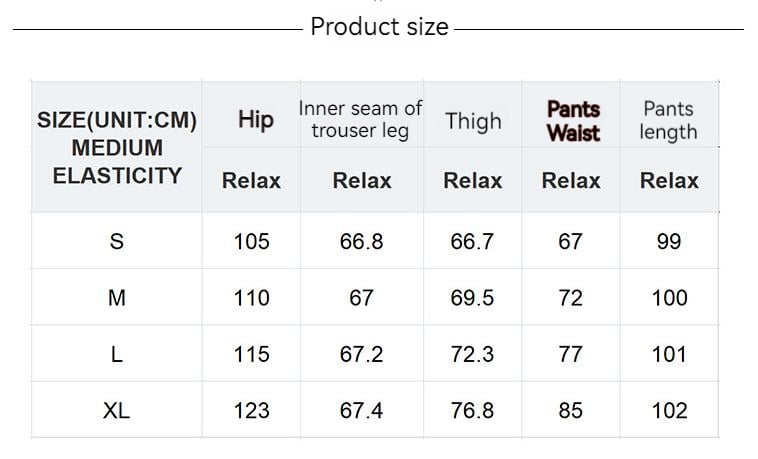Screen dimensions: 758x459
Task: Select waist value 85 for XL
Action: pyautogui.click(x=570, y=410)
